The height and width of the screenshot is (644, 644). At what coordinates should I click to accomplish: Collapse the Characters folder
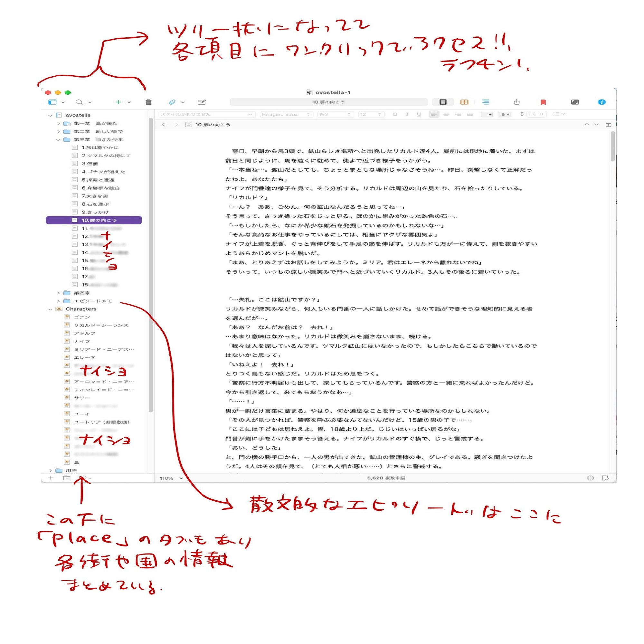pos(50,309)
